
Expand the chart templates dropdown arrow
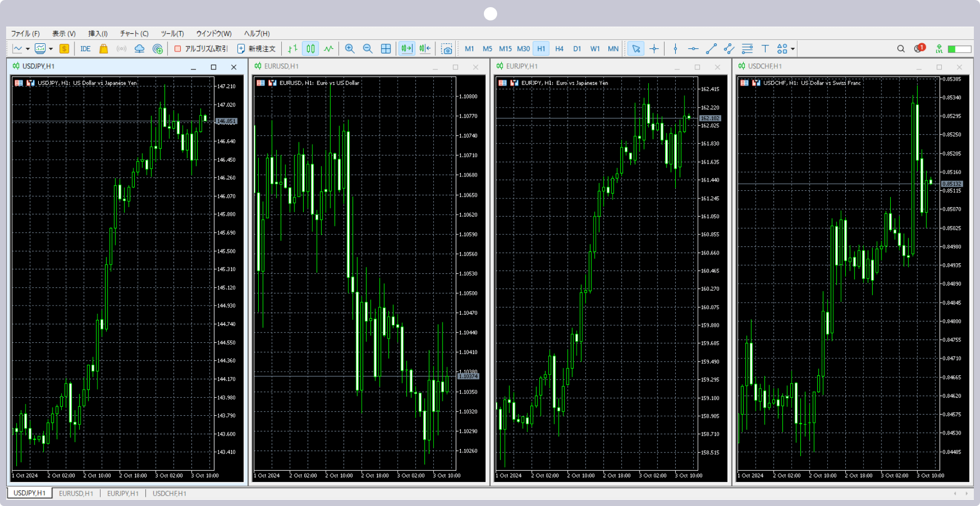pyautogui.click(x=51, y=49)
